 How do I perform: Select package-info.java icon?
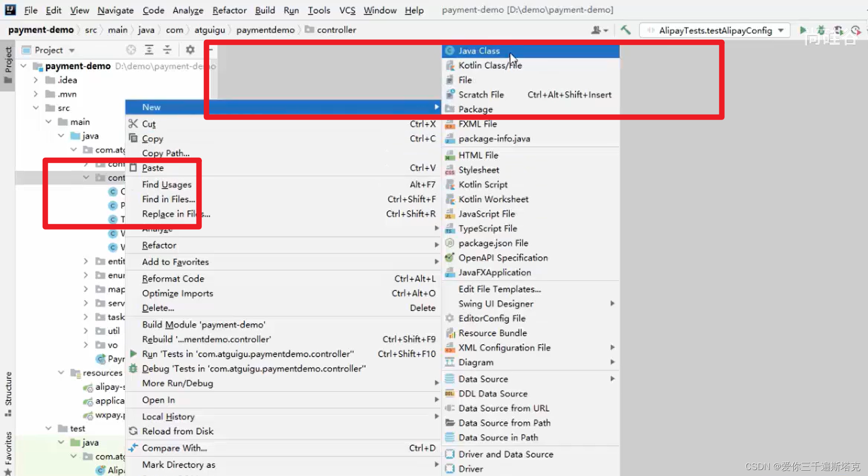click(450, 139)
